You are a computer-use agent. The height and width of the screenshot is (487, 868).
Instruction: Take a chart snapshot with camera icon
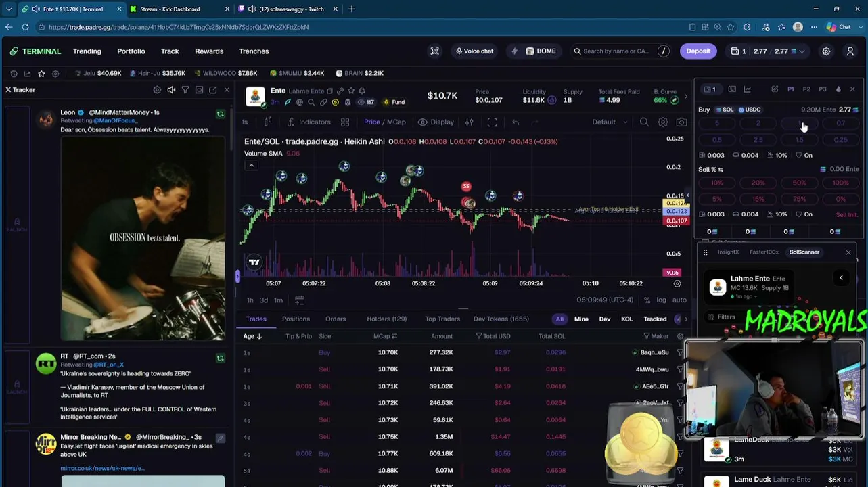click(681, 122)
